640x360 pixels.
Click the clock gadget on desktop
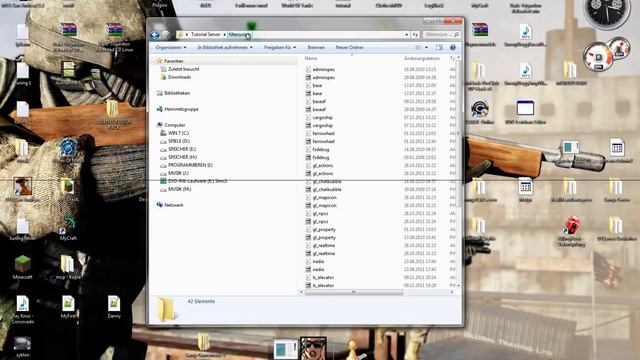(607, 11)
